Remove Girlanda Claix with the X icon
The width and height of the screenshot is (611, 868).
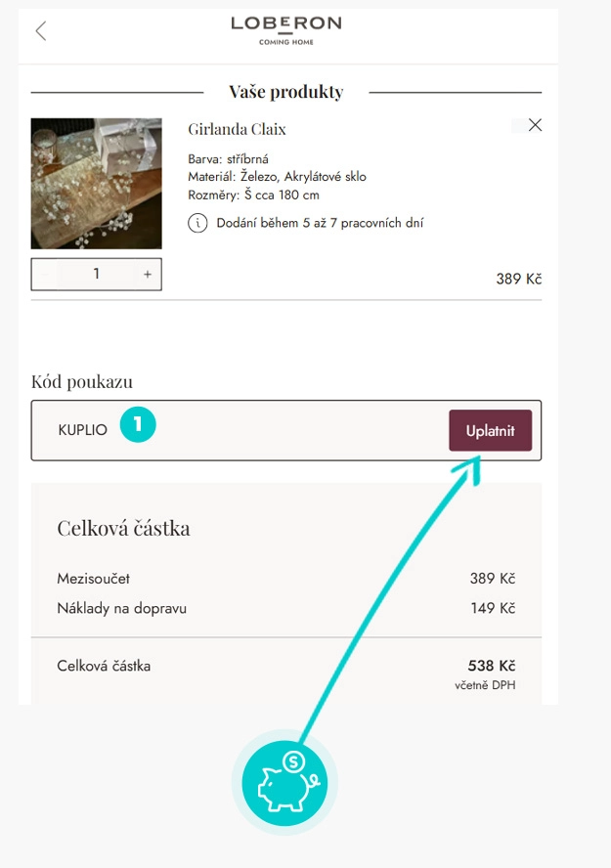click(x=535, y=125)
